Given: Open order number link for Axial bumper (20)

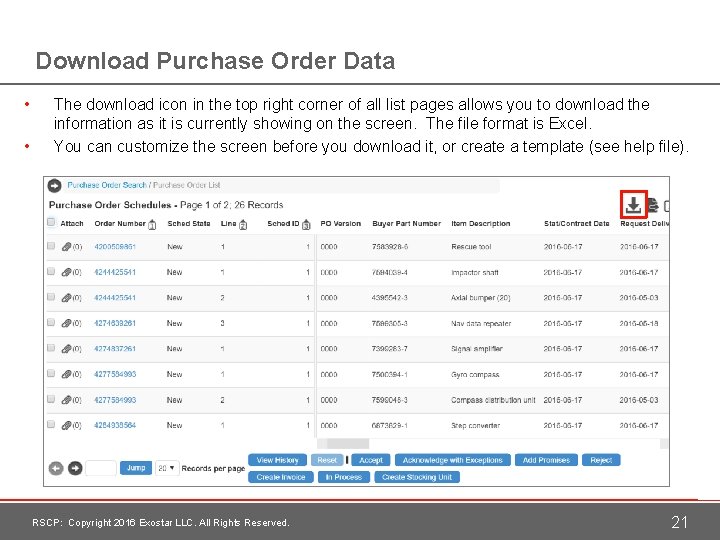Looking at the screenshot, I should pos(115,298).
